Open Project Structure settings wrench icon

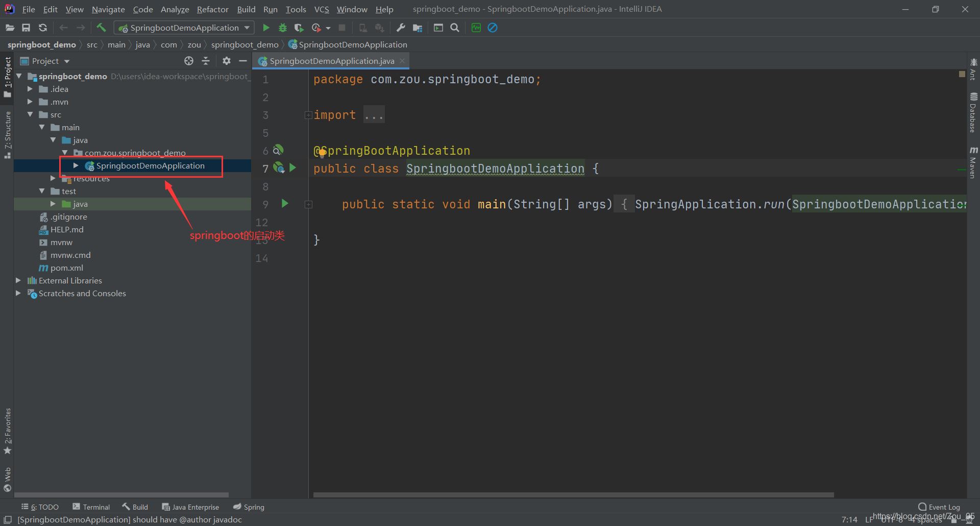point(401,28)
